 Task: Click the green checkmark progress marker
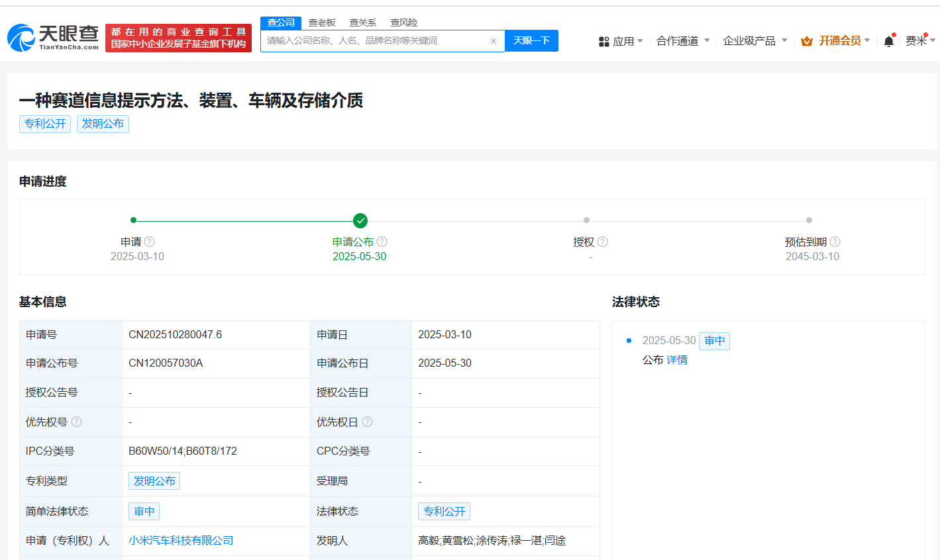(x=360, y=220)
